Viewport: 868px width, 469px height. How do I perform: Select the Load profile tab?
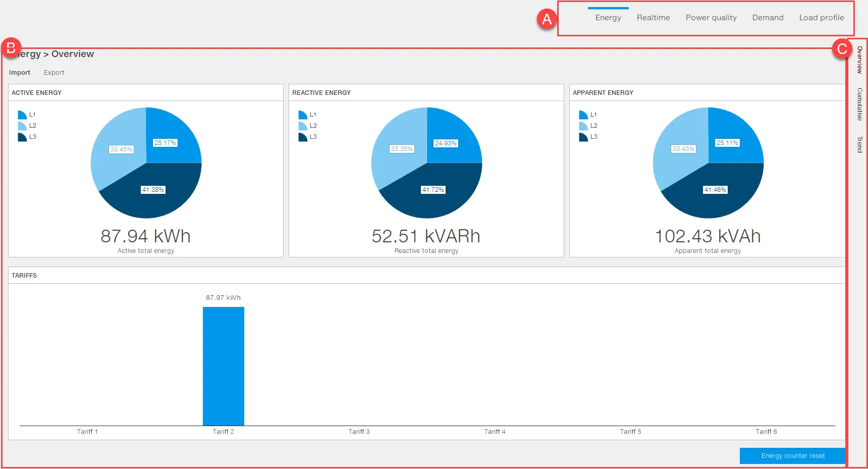(x=821, y=18)
